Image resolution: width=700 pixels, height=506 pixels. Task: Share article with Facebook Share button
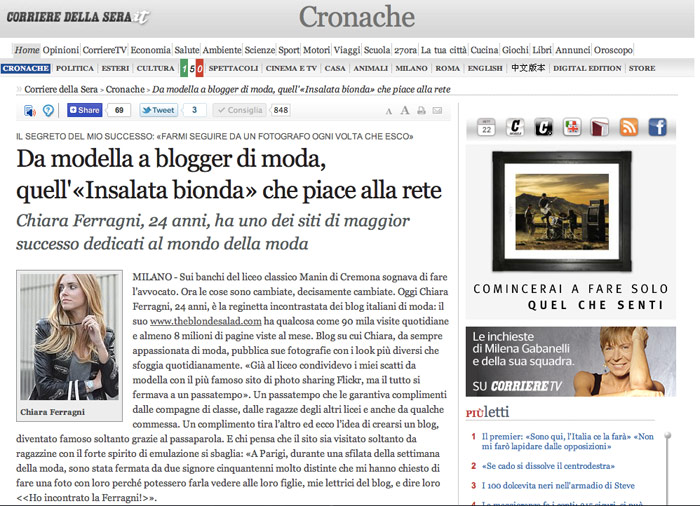pos(84,111)
